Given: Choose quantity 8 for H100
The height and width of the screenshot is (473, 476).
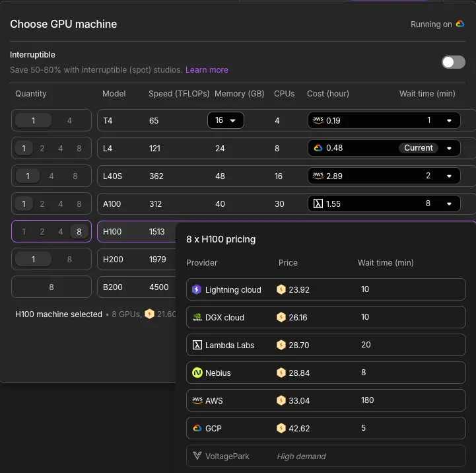Looking at the screenshot, I should (x=79, y=231).
